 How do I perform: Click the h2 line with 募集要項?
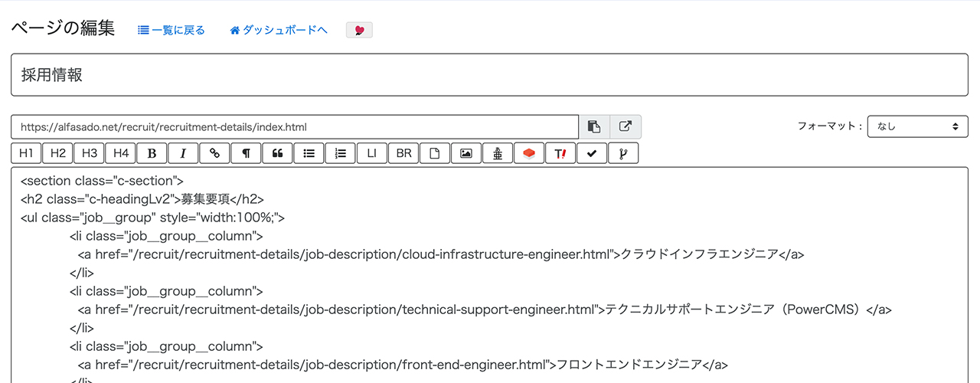pos(142,199)
